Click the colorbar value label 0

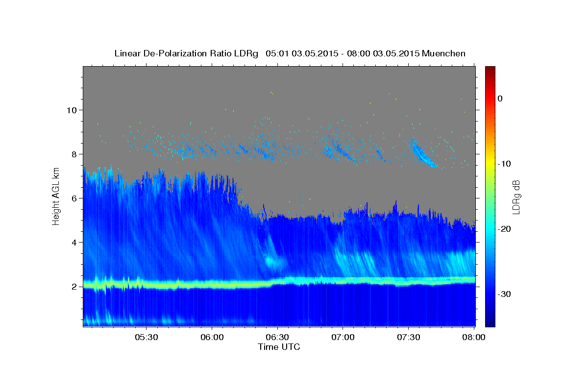click(x=500, y=98)
